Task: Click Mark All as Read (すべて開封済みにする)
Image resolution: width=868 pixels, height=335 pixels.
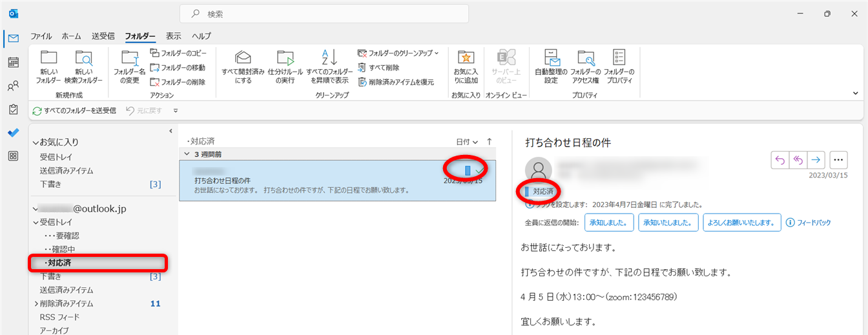Action: 243,59
